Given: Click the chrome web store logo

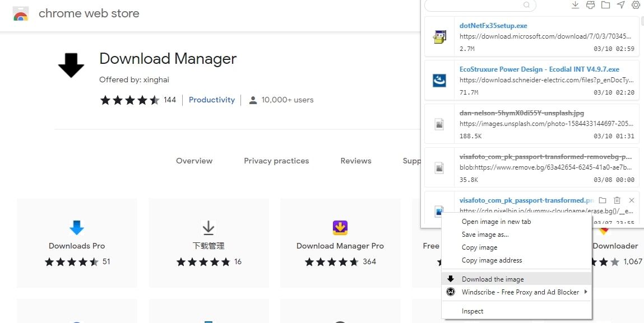Looking at the screenshot, I should click(21, 13).
